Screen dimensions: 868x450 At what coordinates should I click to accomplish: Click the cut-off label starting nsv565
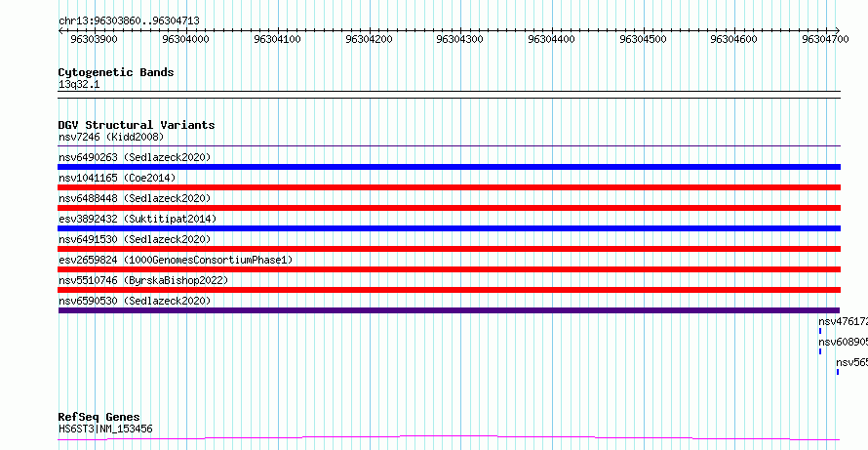[852, 362]
